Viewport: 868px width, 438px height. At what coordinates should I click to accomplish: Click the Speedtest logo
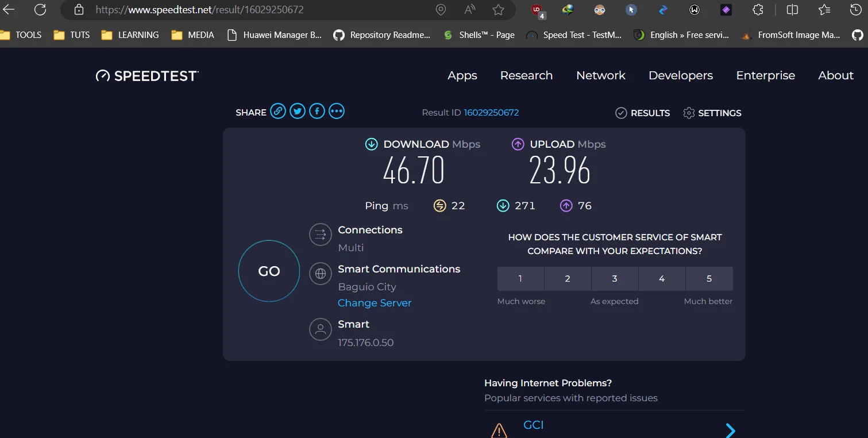pos(147,76)
